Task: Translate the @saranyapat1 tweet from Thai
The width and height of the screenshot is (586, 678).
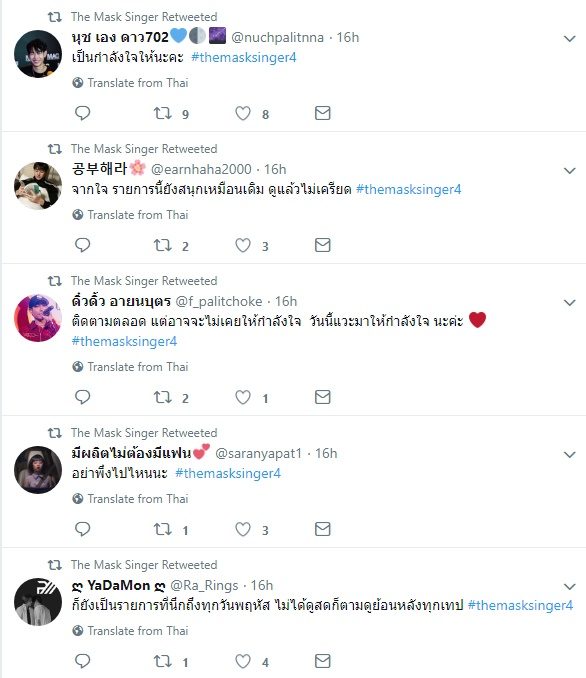Action: point(131,499)
